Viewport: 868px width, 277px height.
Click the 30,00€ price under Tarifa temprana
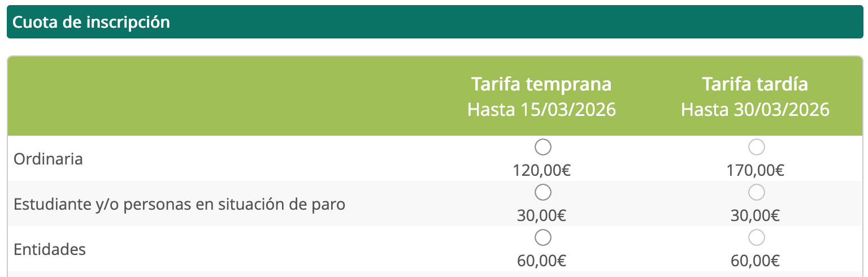click(542, 215)
